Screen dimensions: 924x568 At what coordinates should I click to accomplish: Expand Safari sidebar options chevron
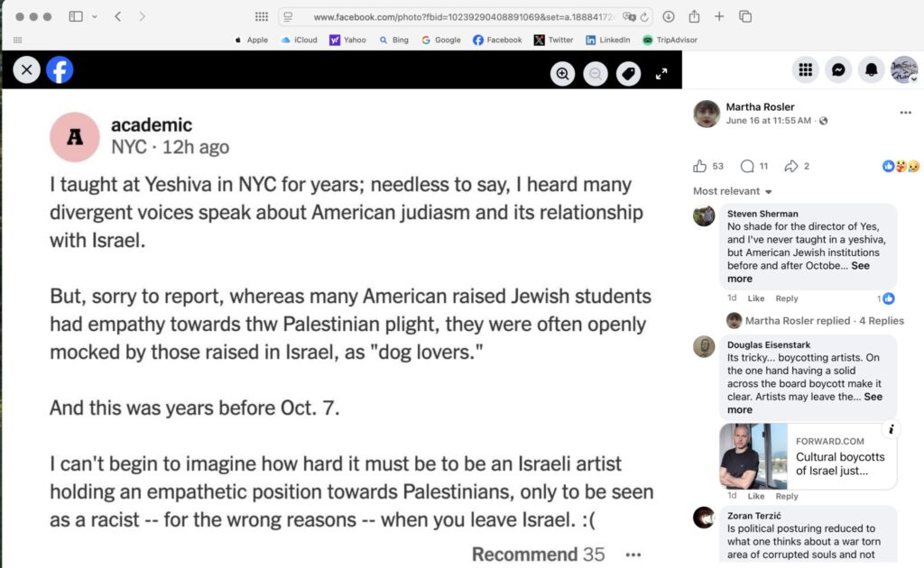click(94, 16)
